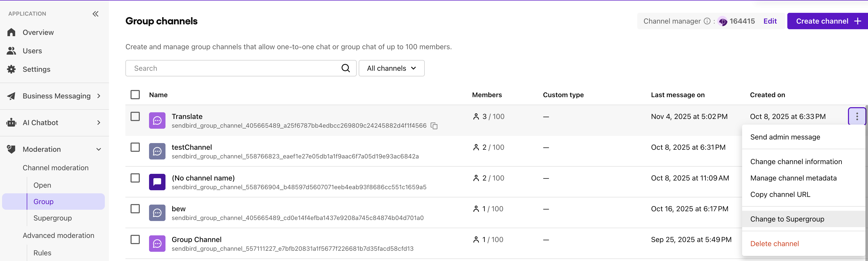Click the Channel manager info icon
This screenshot has height=261, width=868.
coord(707,21)
